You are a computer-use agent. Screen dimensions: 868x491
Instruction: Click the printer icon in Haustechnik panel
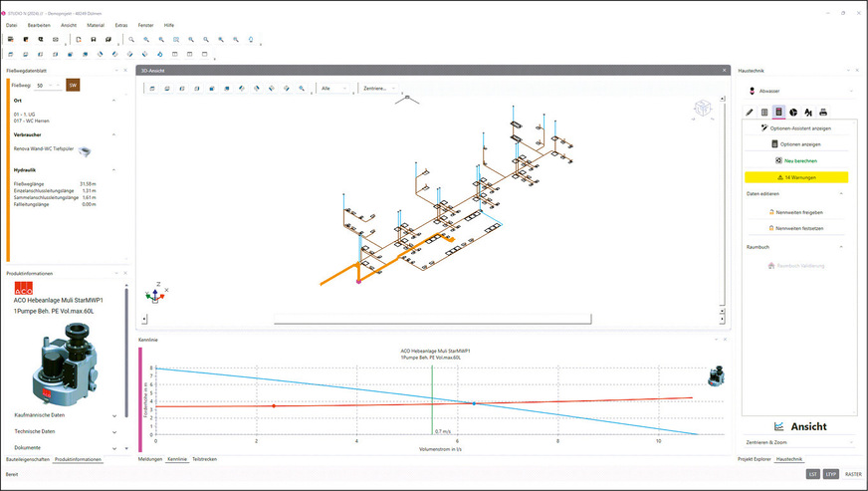point(823,113)
